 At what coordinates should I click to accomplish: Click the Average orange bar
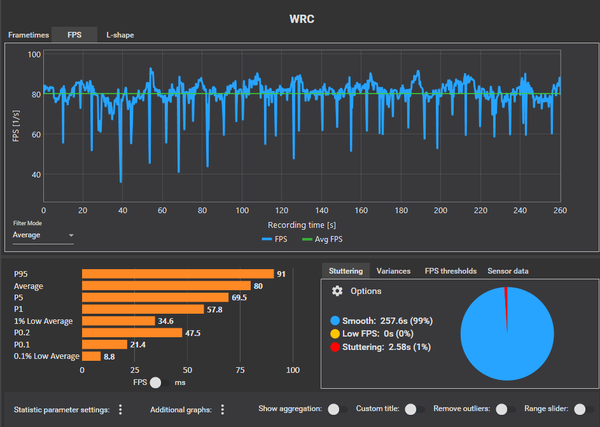166,286
